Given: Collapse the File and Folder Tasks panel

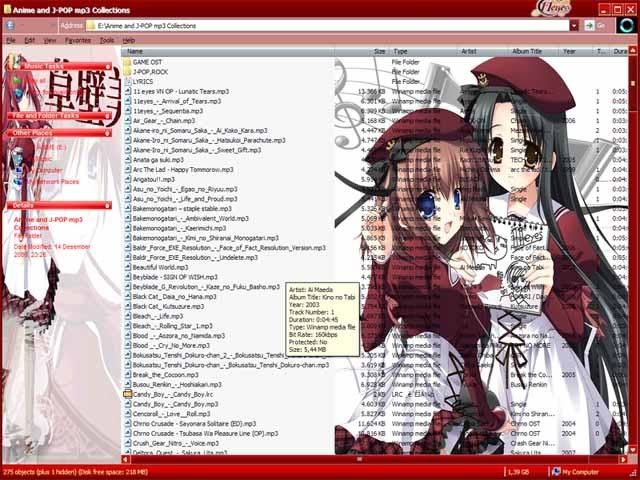Looking at the screenshot, I should click(x=108, y=116).
